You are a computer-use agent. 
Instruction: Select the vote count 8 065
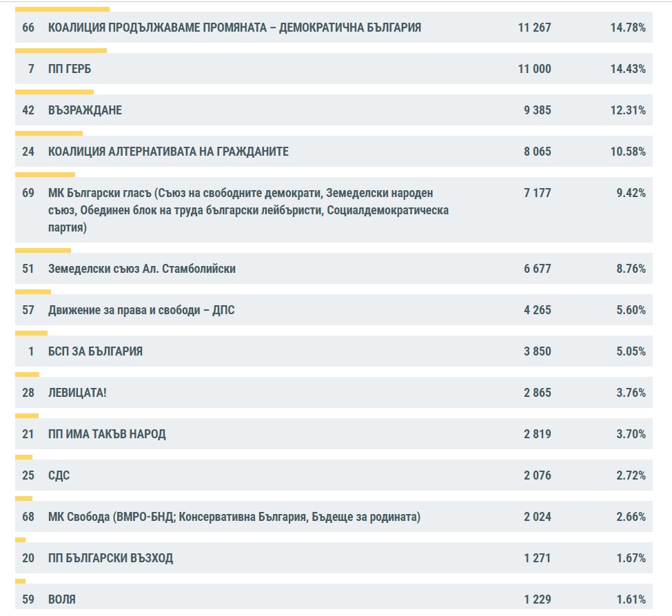tap(538, 152)
